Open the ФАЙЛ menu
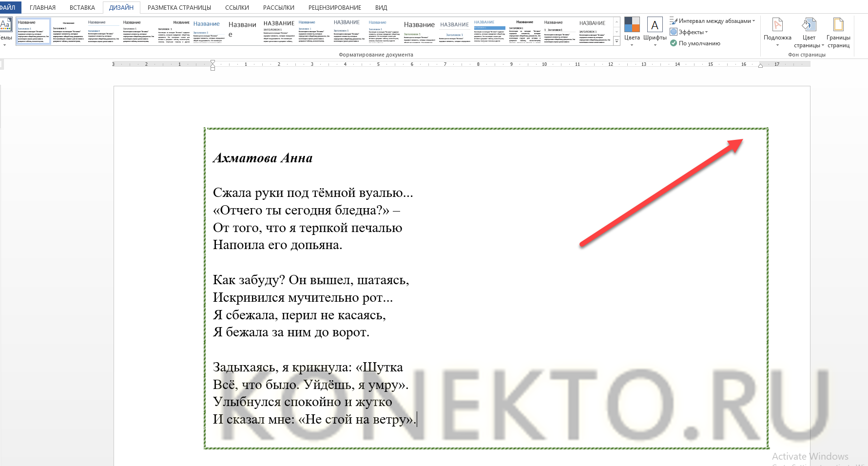 point(8,8)
